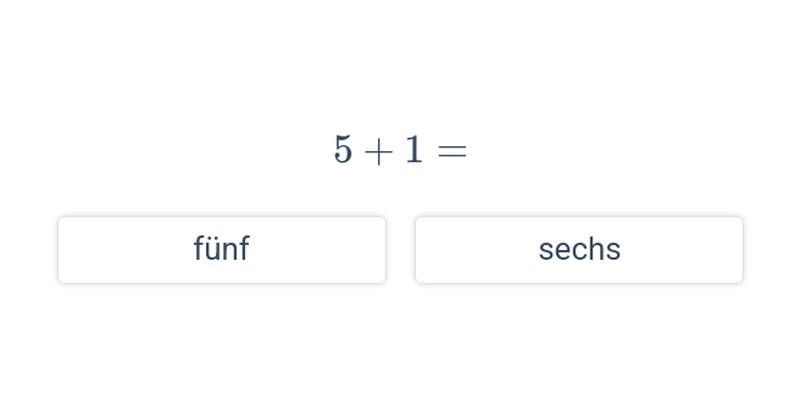
Task: Pick the German word for five
Action: point(221,250)
